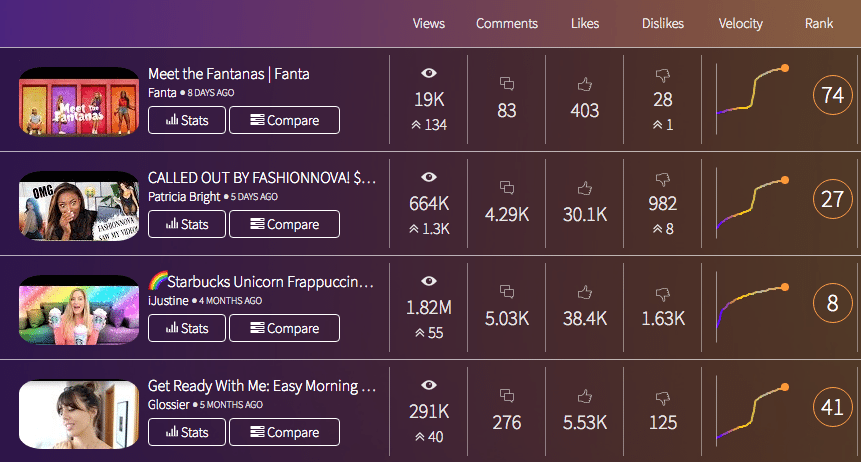The image size is (861, 462).
Task: Click rank circle 27 for Patricia Bright
Action: [x=832, y=199]
